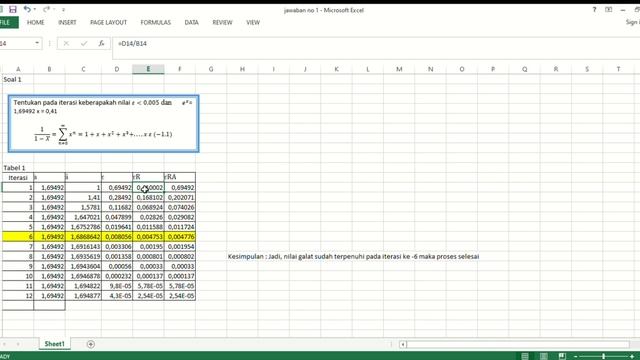The height and width of the screenshot is (360, 640).
Task: Select the highlighted cell 1,6868642
Action: point(83,237)
